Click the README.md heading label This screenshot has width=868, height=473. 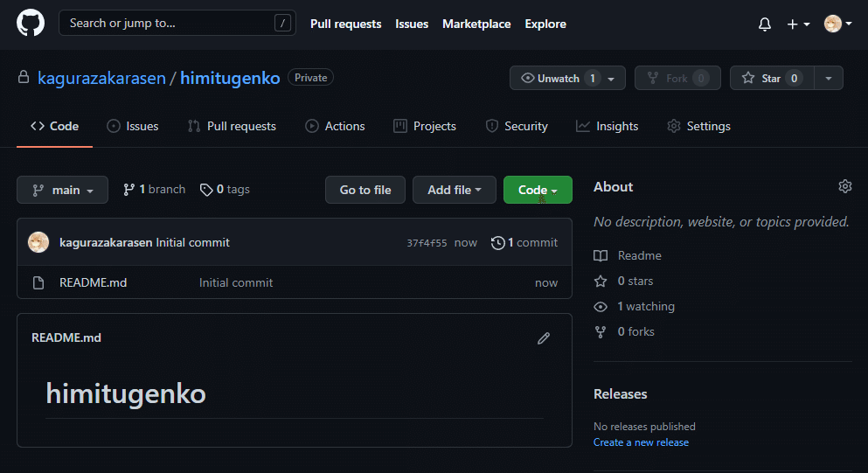click(x=66, y=337)
